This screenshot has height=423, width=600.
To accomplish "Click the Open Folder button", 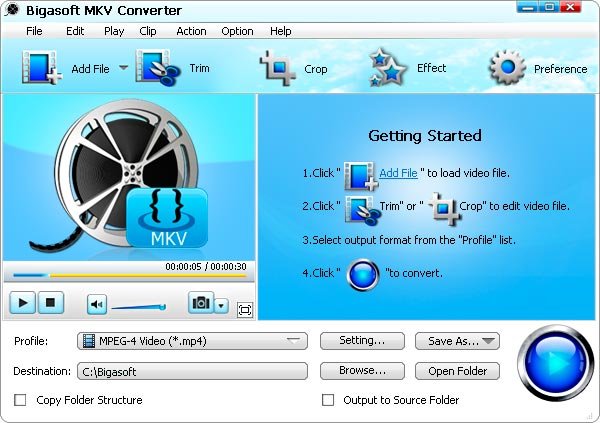I will pos(457,371).
